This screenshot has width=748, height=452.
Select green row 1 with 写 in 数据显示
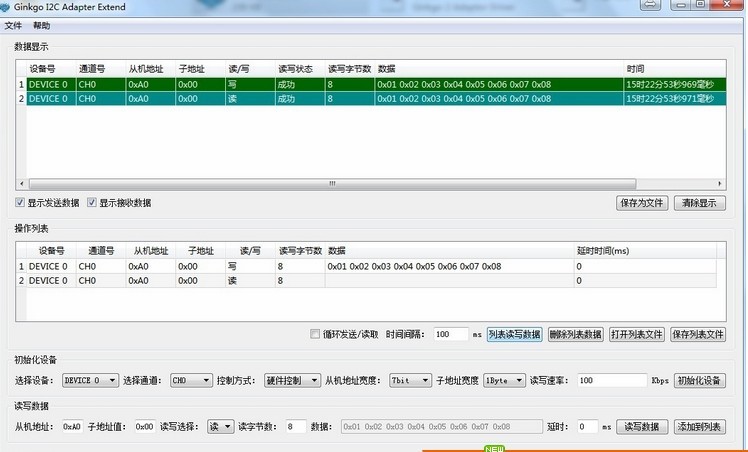pyautogui.click(x=376, y=84)
